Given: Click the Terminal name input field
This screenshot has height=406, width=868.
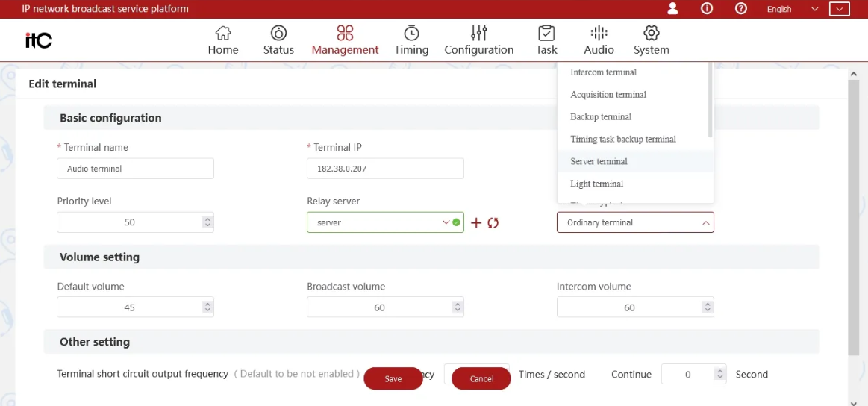Looking at the screenshot, I should coord(135,169).
